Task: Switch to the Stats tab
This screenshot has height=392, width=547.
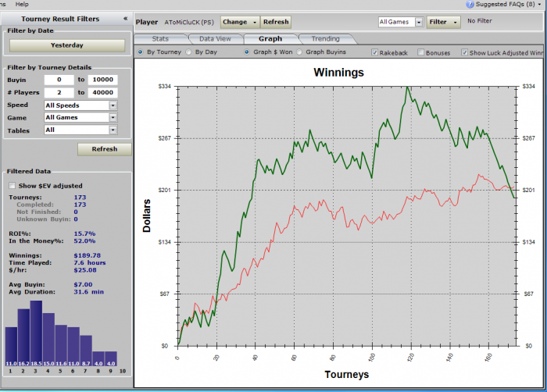Action: click(160, 39)
